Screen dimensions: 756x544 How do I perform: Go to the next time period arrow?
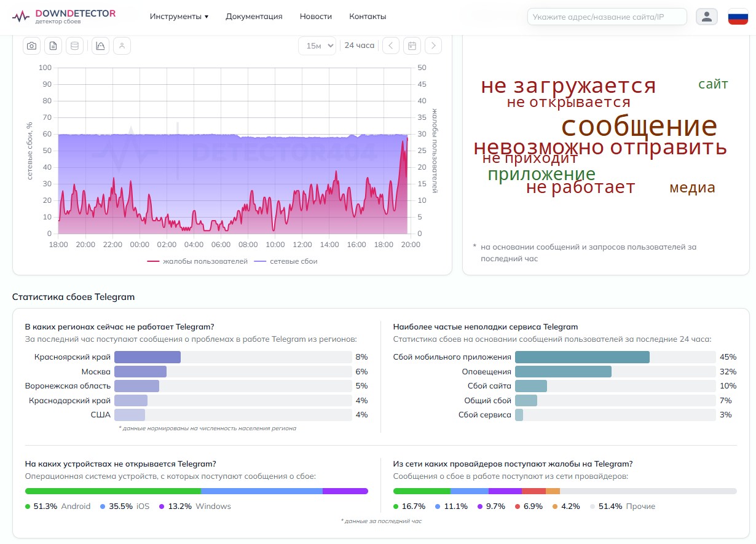click(433, 45)
